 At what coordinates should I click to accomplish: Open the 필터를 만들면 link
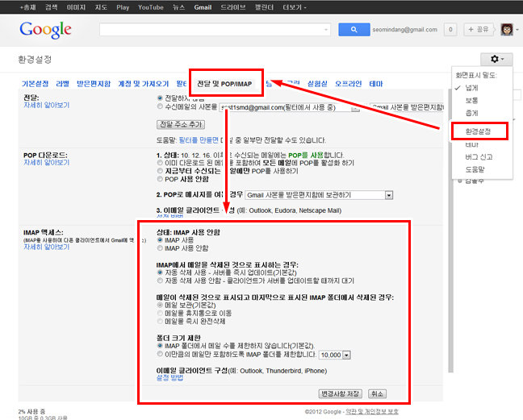click(199, 140)
